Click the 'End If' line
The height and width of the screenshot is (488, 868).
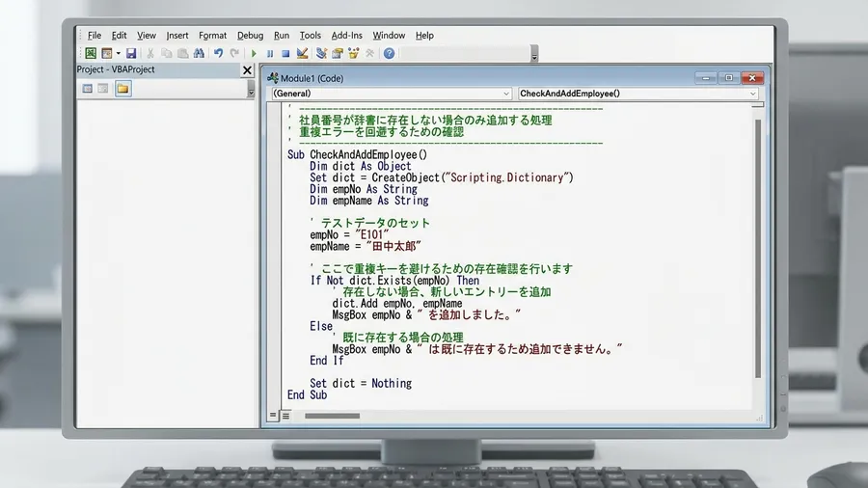coord(327,361)
